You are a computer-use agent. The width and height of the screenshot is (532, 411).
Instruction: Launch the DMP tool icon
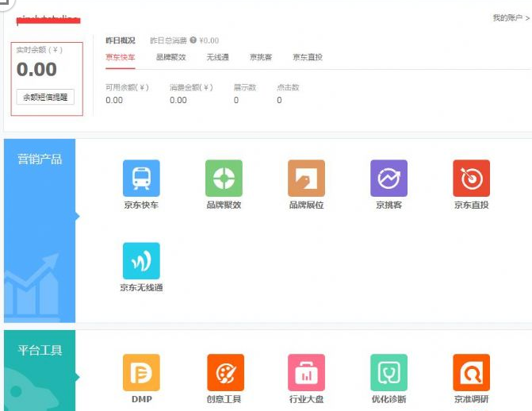pyautogui.click(x=141, y=373)
